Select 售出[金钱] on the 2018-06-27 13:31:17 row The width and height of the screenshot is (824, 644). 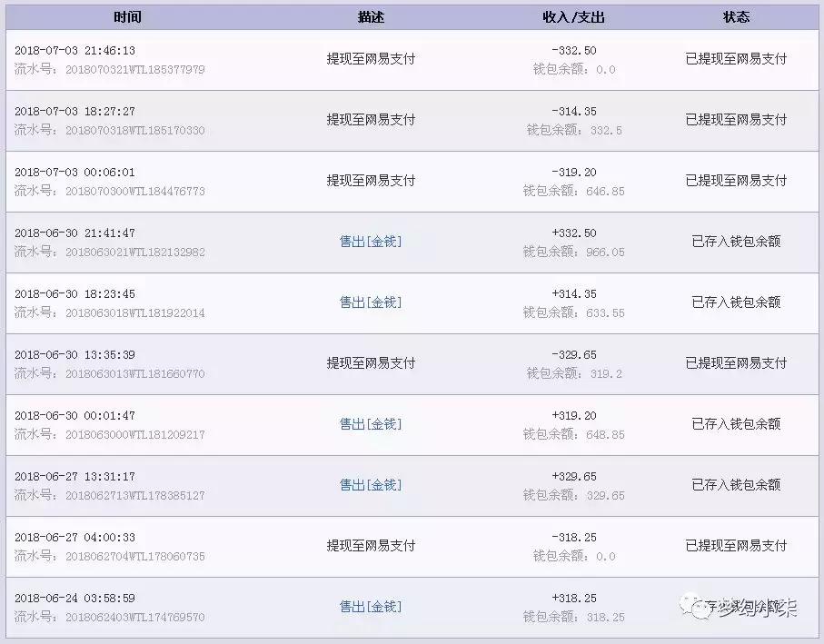coord(370,485)
